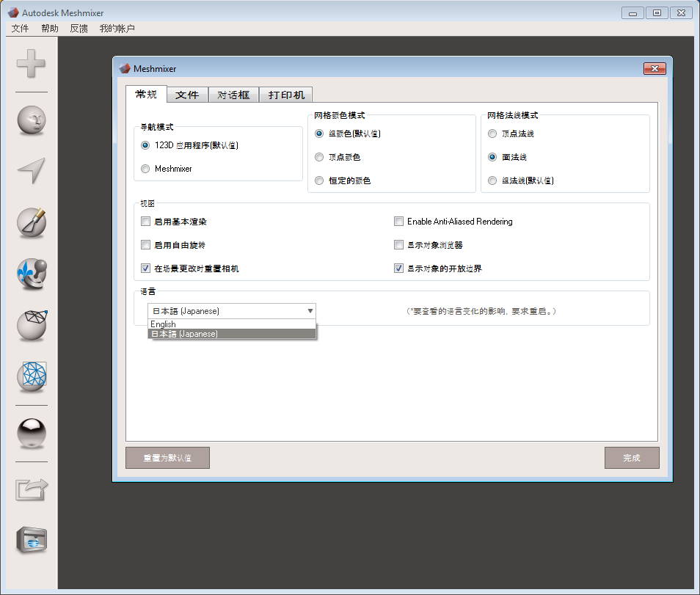Select 面法线 normal mode
This screenshot has width=700, height=595.
click(x=492, y=157)
